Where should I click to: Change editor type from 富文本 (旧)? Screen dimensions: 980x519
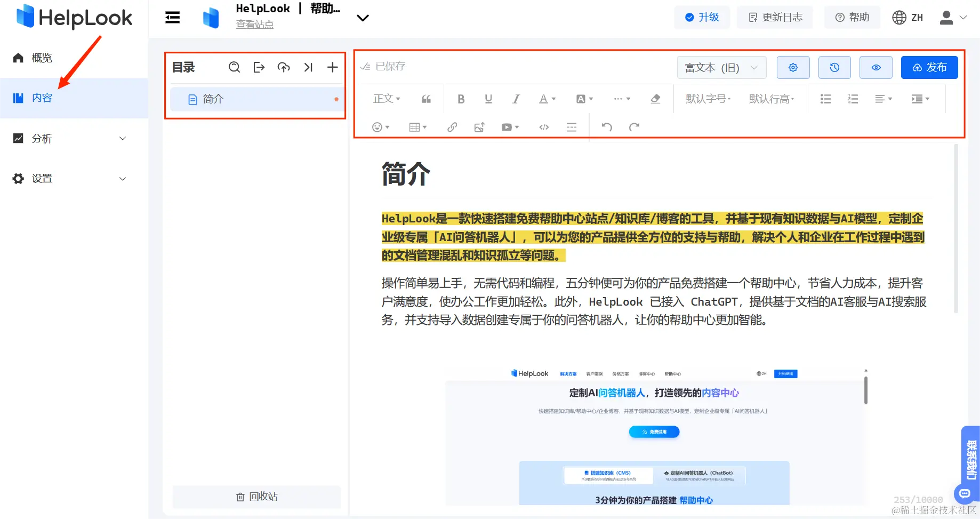pyautogui.click(x=721, y=68)
